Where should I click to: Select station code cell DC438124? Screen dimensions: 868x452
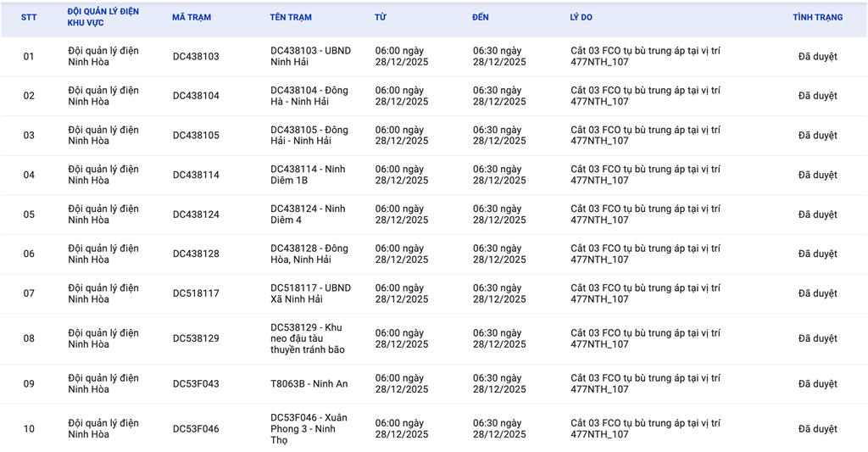(x=196, y=215)
